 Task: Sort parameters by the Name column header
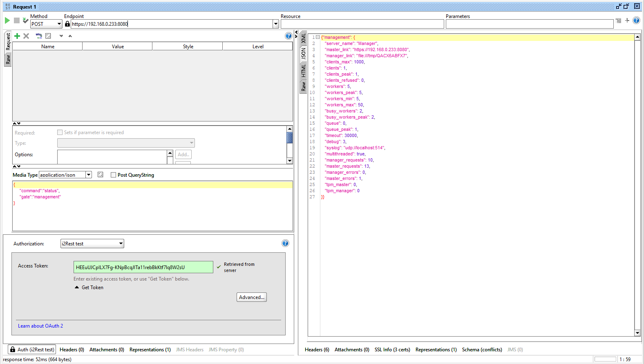[x=48, y=47]
